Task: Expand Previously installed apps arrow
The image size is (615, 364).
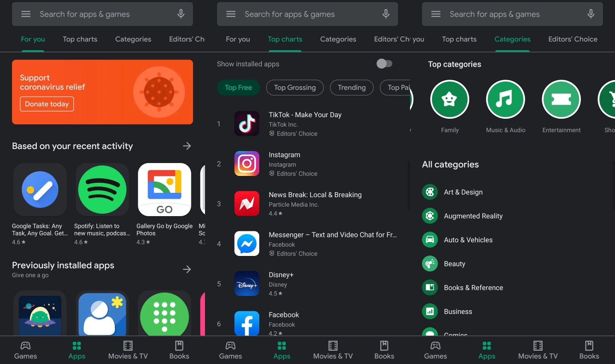Action: coord(187,269)
